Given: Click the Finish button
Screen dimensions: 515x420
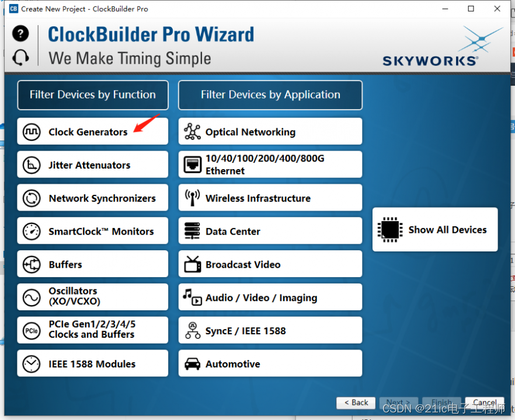Looking at the screenshot, I should [441, 403].
